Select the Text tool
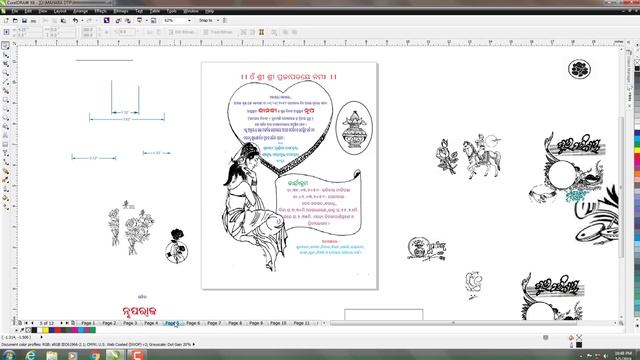The width and height of the screenshot is (640, 360). click(x=6, y=136)
